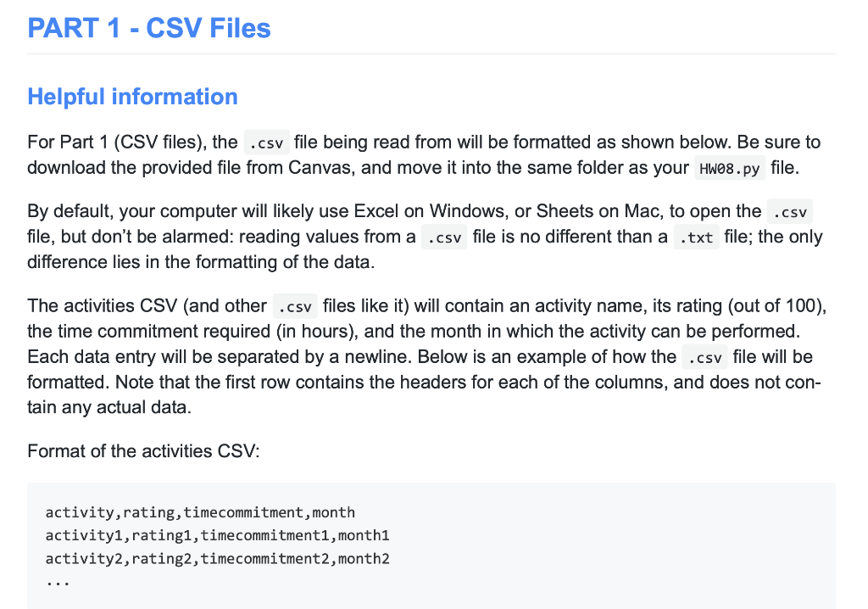868x609 pixels.
Task: Click the .csv tag after 'to open the'
Action: pos(790,212)
